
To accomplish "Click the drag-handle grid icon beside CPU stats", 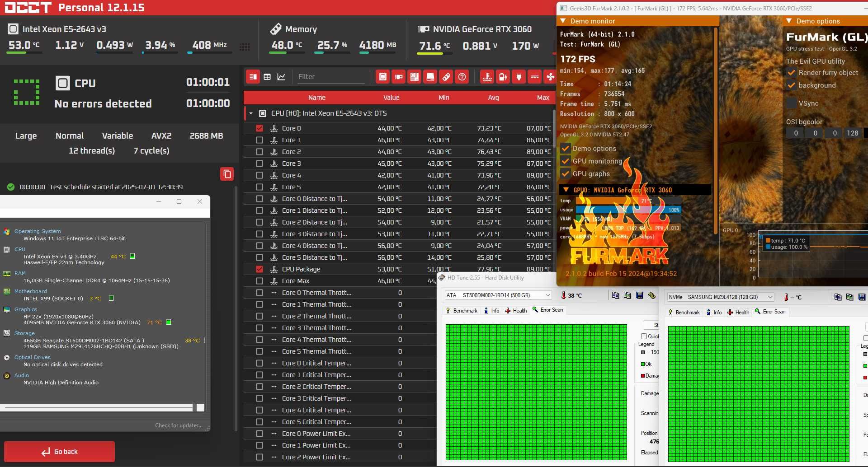I will click(245, 47).
